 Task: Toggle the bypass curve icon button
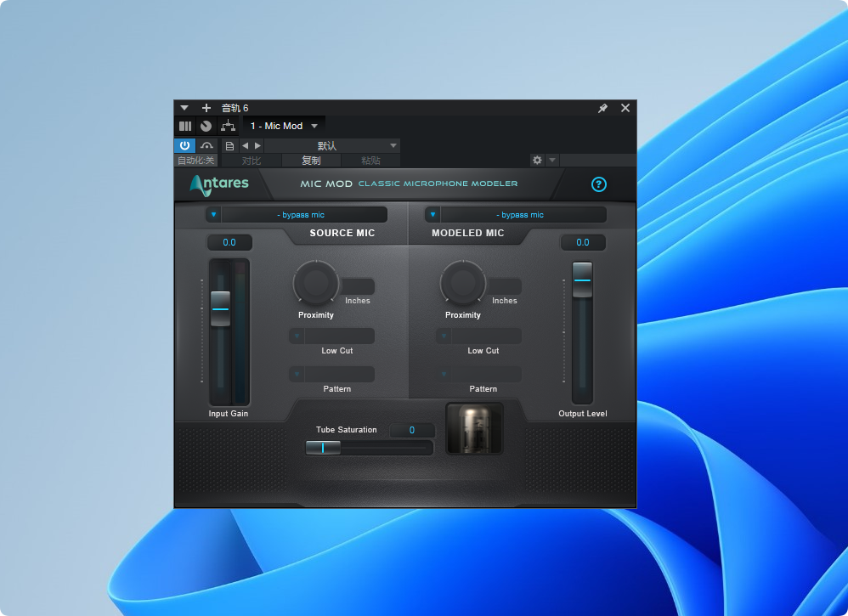point(206,145)
